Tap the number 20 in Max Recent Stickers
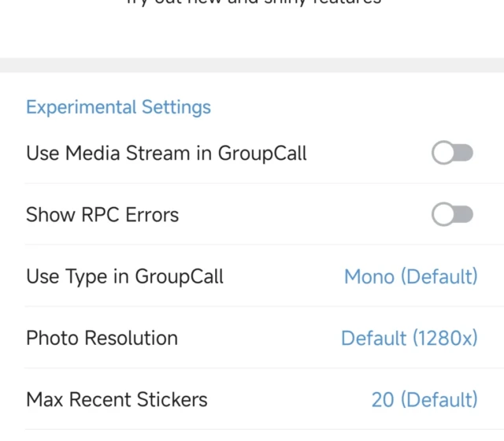 click(382, 399)
